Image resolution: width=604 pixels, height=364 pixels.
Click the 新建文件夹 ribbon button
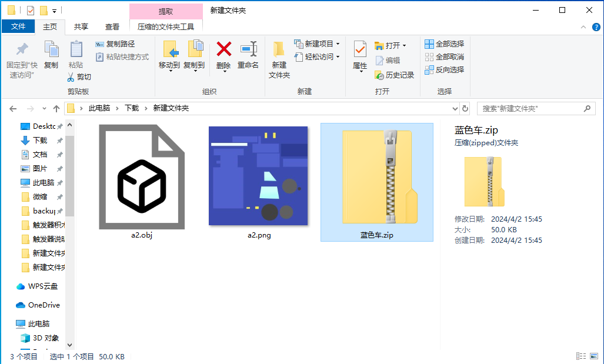tap(279, 60)
